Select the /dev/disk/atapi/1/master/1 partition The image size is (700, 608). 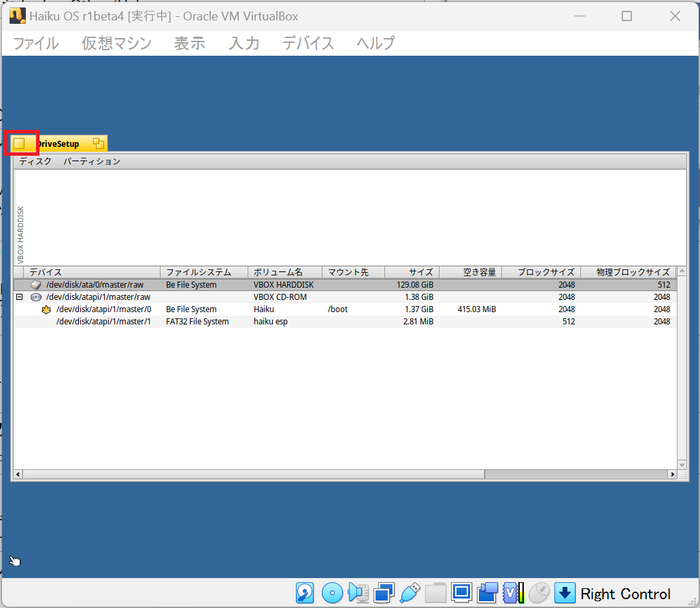point(345,322)
